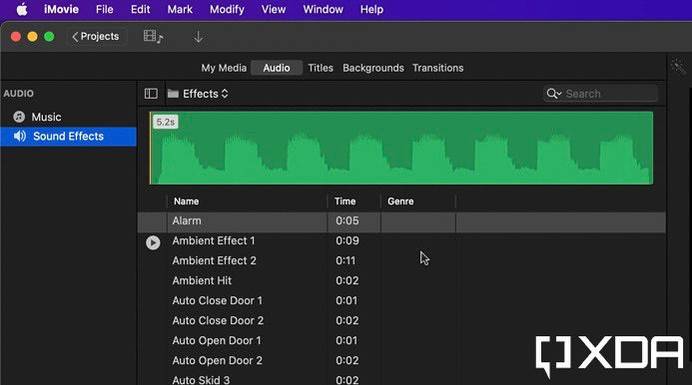
Task: Open the Backgrounds tab
Action: click(373, 68)
